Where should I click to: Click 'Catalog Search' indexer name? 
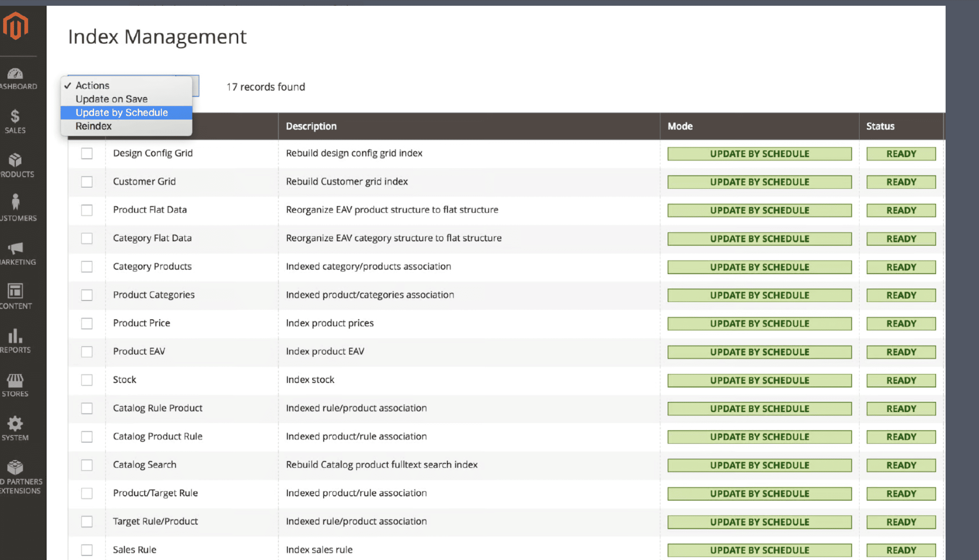click(145, 465)
